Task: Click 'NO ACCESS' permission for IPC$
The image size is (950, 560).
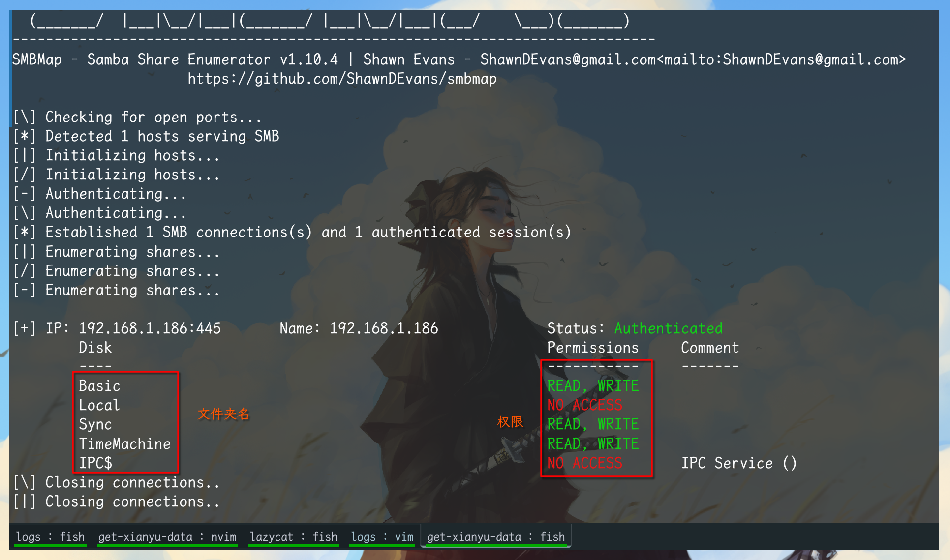Action: [x=585, y=463]
